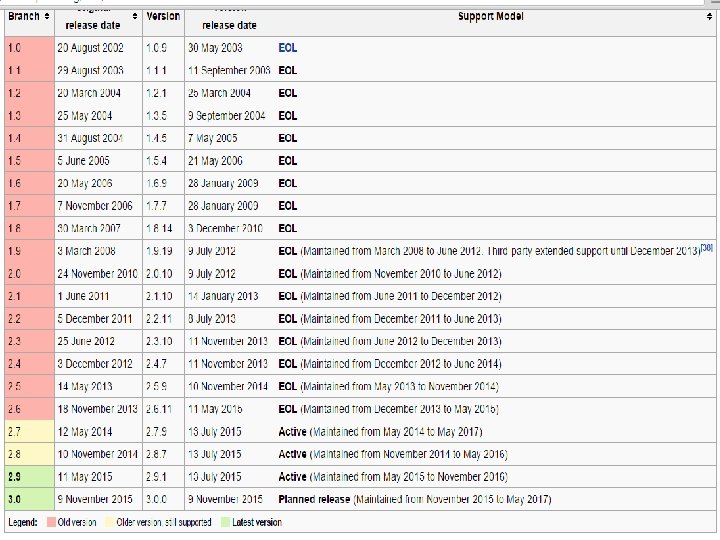Click date 31 August 2004

90,138
